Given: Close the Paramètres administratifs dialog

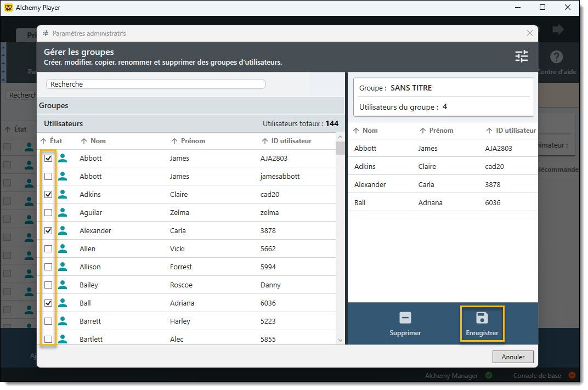Looking at the screenshot, I should 529,33.
